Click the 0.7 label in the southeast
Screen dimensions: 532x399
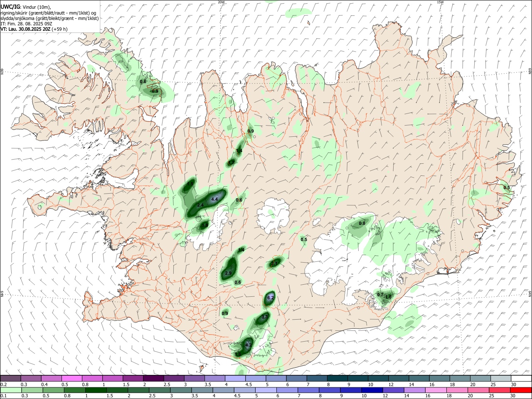(x=380, y=295)
